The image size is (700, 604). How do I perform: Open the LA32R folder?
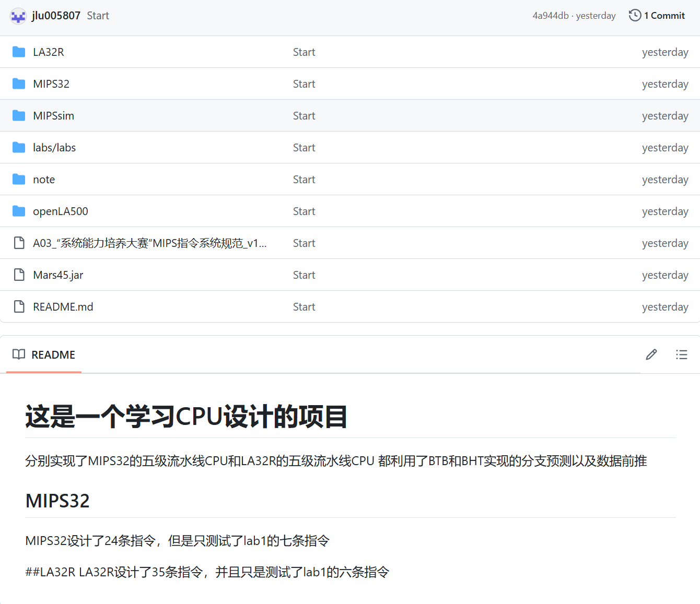click(x=49, y=52)
